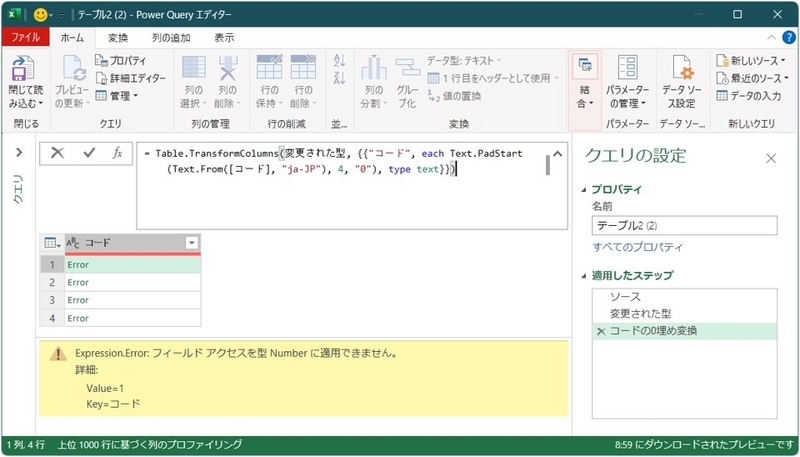The image size is (800, 457).
Task: Cancel the formula edit with the X button
Action: 58,153
